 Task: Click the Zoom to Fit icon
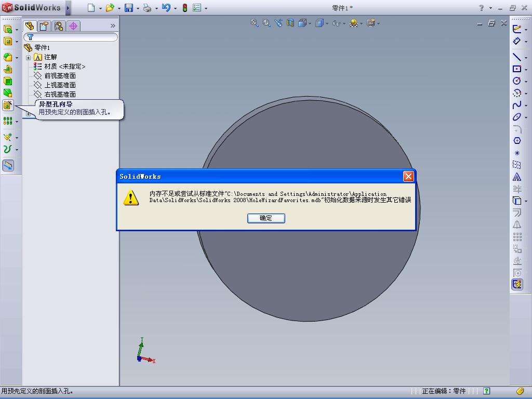[x=255, y=23]
